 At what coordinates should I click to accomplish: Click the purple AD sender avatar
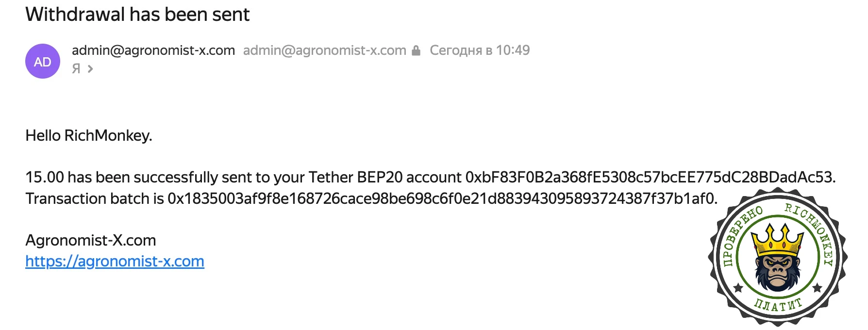pos(43,62)
